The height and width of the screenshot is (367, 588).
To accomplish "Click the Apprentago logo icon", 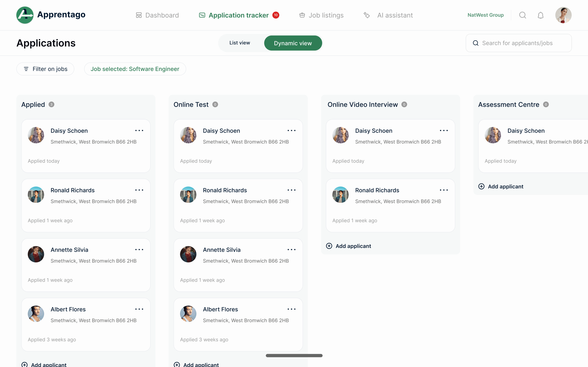I will (x=25, y=15).
